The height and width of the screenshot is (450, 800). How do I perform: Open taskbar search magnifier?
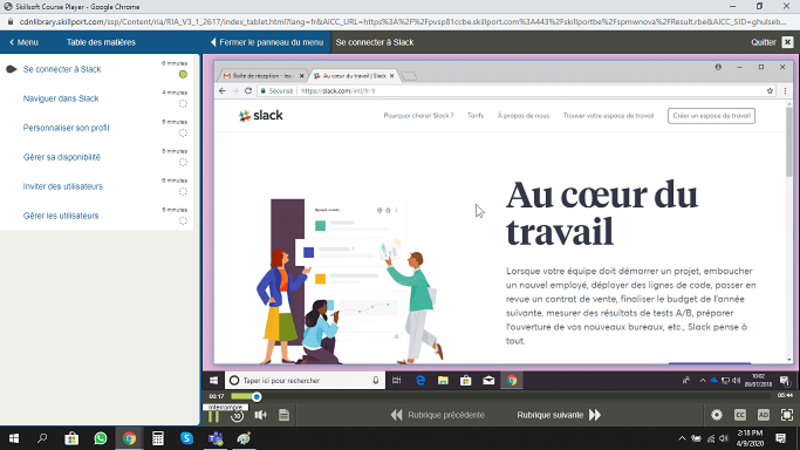tap(42, 438)
